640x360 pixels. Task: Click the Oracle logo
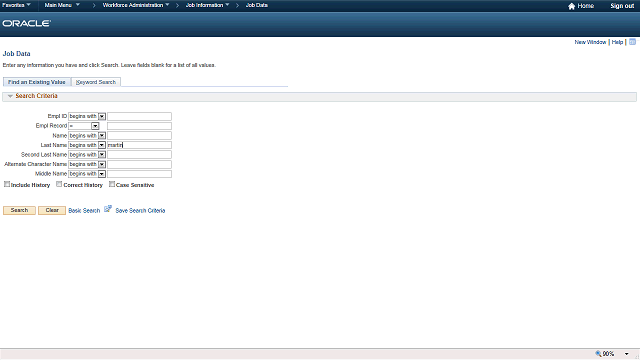tap(27, 23)
